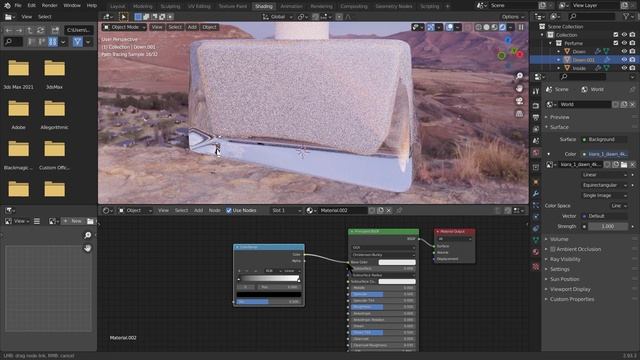
Task: Open Object Mode dropdown
Action: tap(124, 27)
